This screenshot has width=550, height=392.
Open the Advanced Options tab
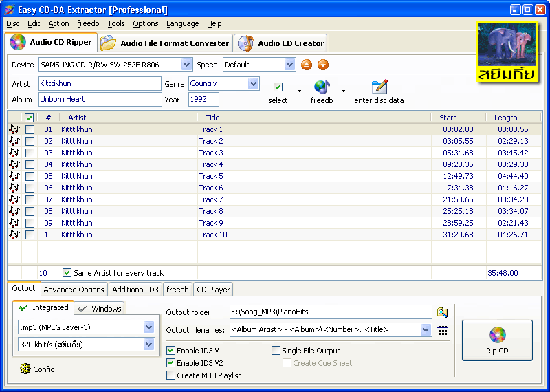(x=74, y=290)
